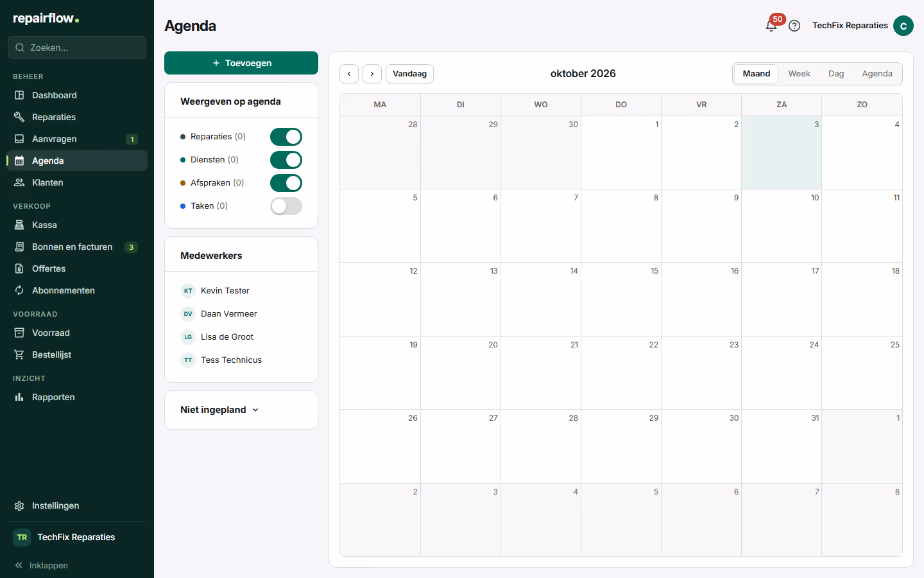Select employee Tess Technicus

coord(221,360)
